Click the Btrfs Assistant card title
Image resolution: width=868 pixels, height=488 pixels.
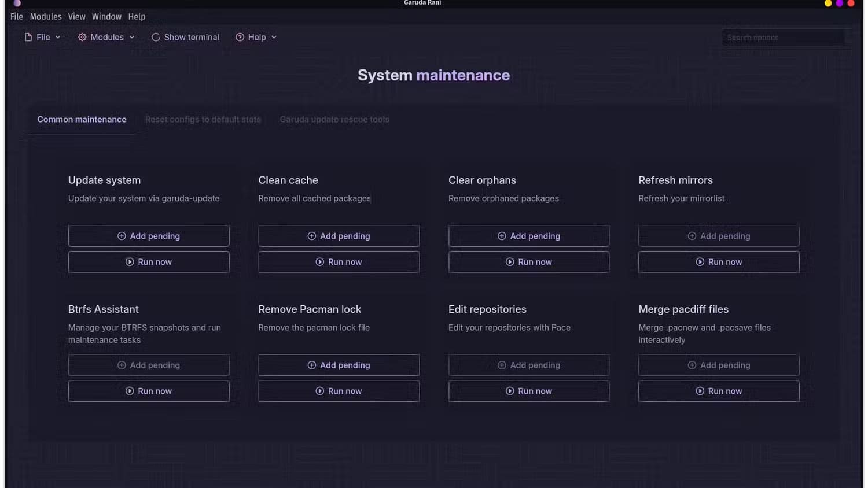pyautogui.click(x=104, y=309)
